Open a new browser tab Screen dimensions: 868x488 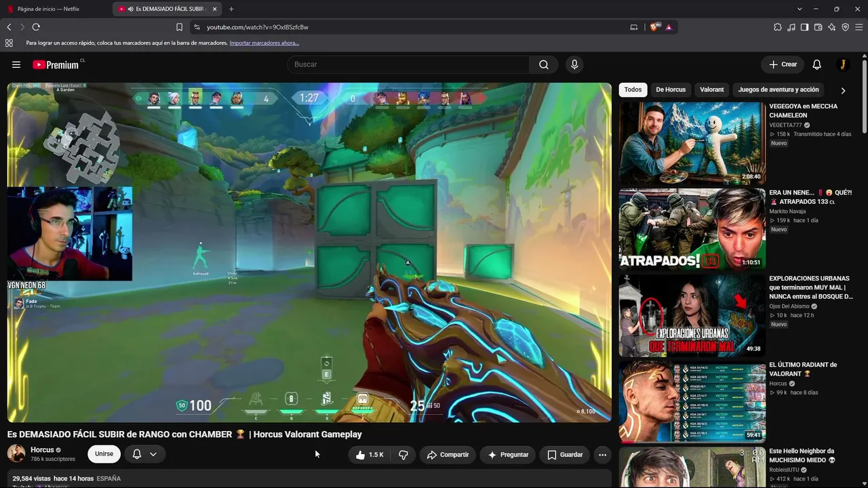coord(231,9)
